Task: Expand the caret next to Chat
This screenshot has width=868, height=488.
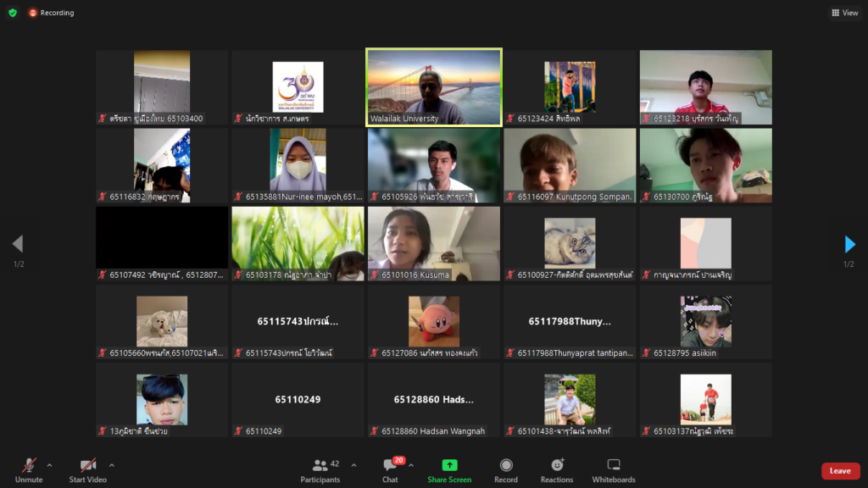Action: (x=411, y=464)
